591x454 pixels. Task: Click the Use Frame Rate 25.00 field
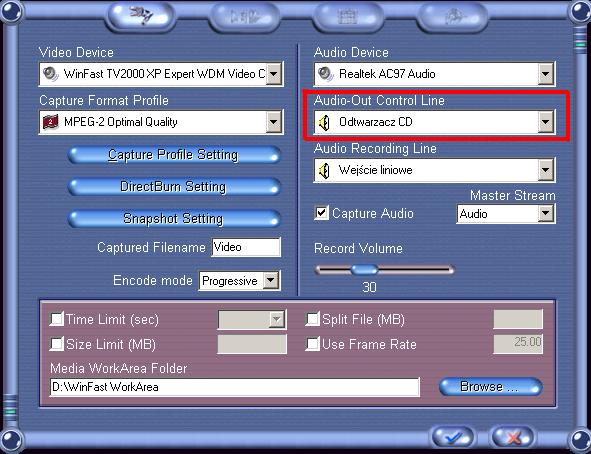tap(518, 344)
